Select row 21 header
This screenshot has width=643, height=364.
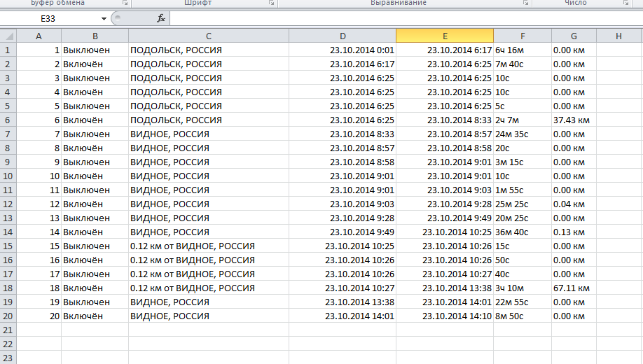pyautogui.click(x=8, y=330)
